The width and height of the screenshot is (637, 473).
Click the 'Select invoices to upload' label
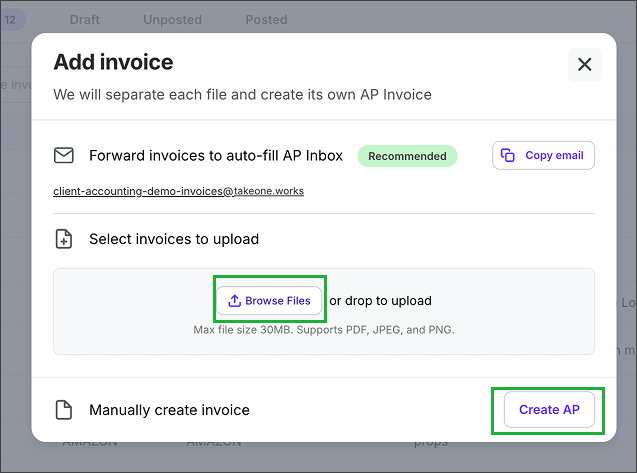tap(174, 239)
